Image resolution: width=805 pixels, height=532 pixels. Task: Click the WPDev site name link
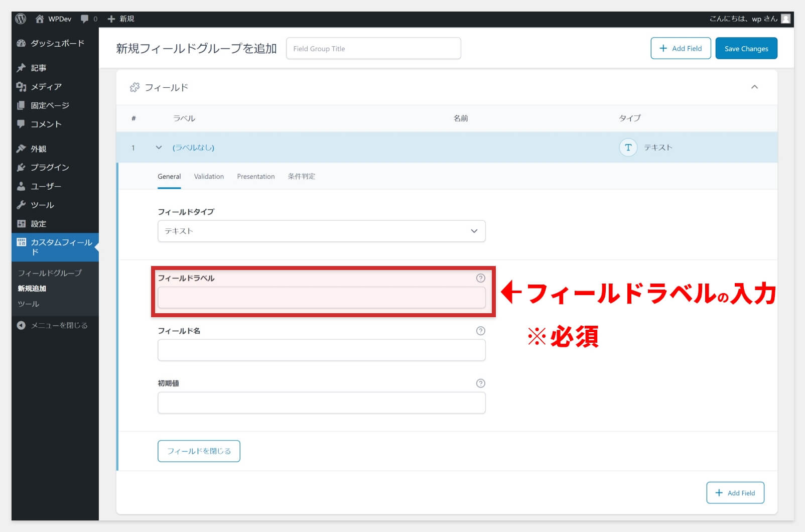(60, 19)
